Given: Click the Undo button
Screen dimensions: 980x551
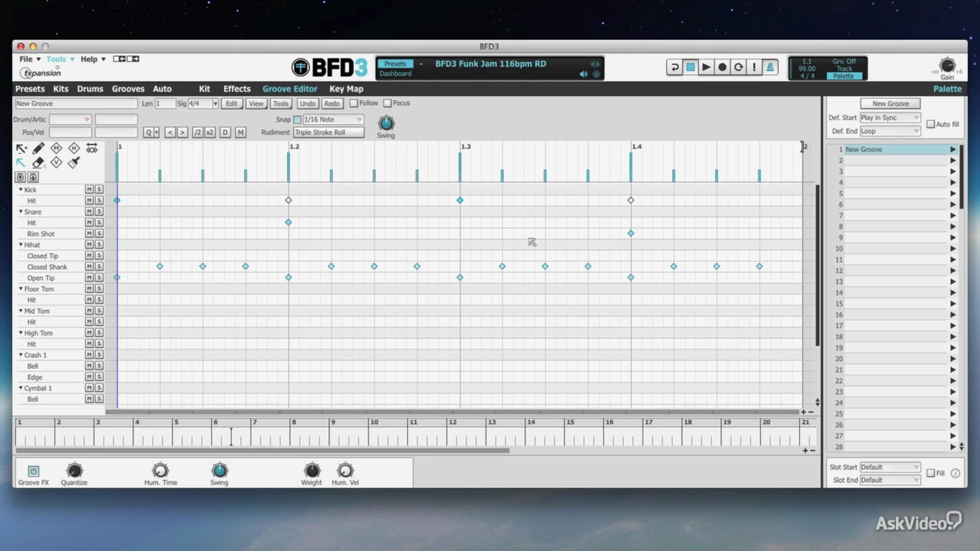Looking at the screenshot, I should tap(307, 104).
